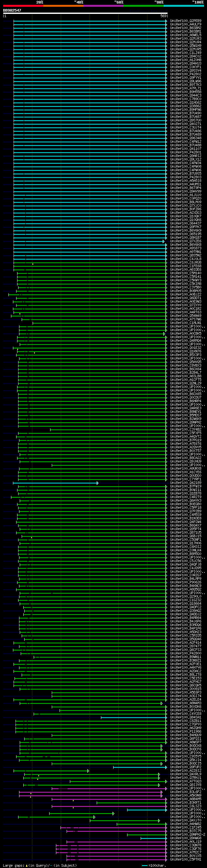Click the cyan alignment bar for UniRef100_Q2PER9
The height and width of the screenshot is (868, 207).
pos(90,21)
